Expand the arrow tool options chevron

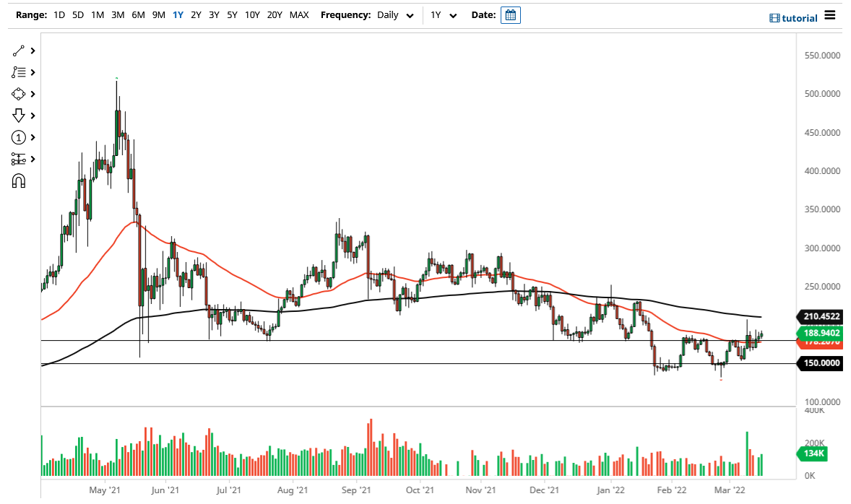coord(33,116)
